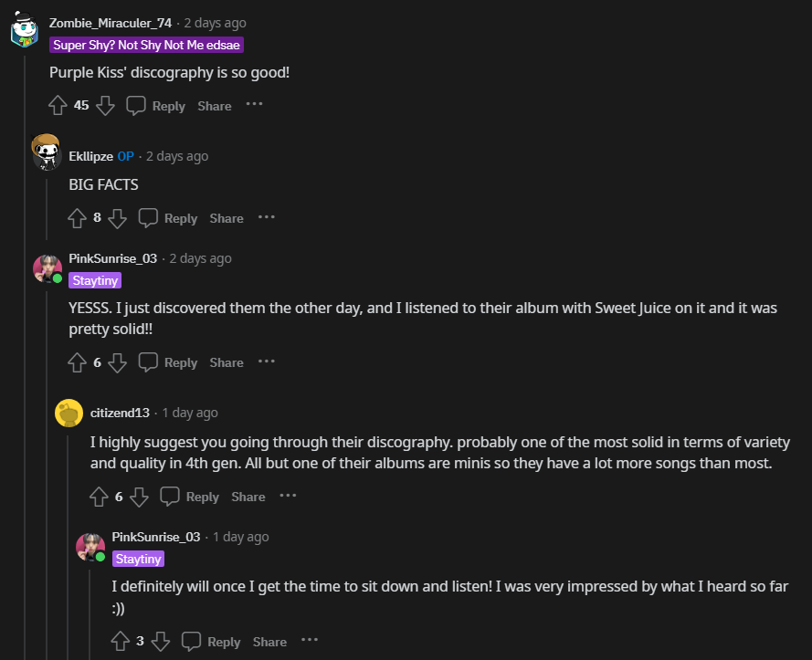This screenshot has height=660, width=812.
Task: Downvote PinkSunrise_03's Sweet Juice comment
Action: point(118,362)
